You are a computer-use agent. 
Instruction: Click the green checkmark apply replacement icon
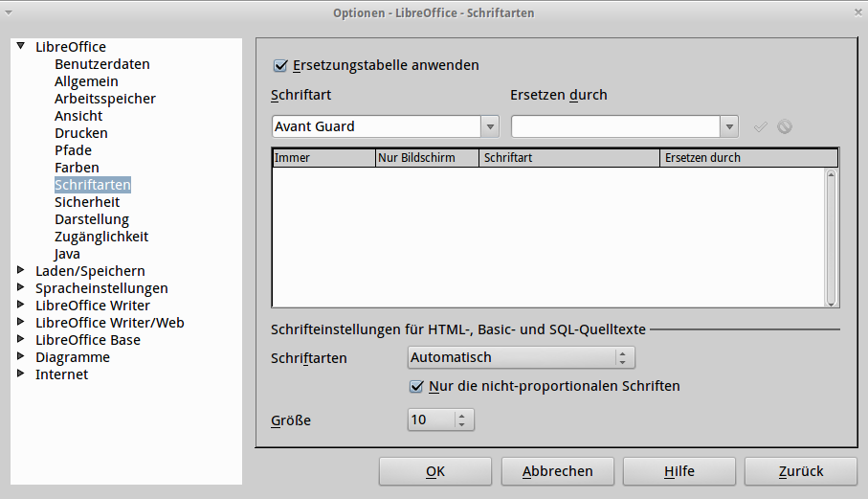coord(761,126)
